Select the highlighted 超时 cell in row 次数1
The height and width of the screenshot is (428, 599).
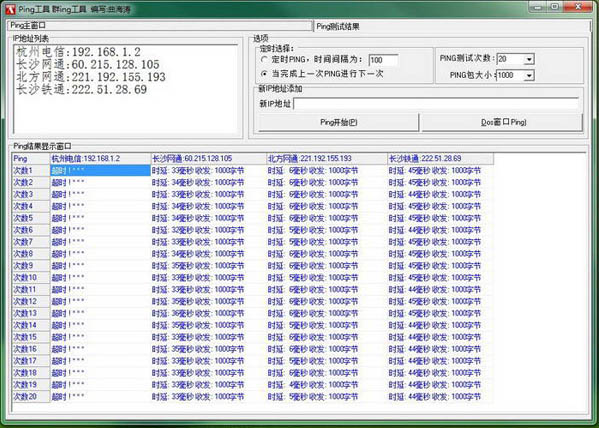101,170
